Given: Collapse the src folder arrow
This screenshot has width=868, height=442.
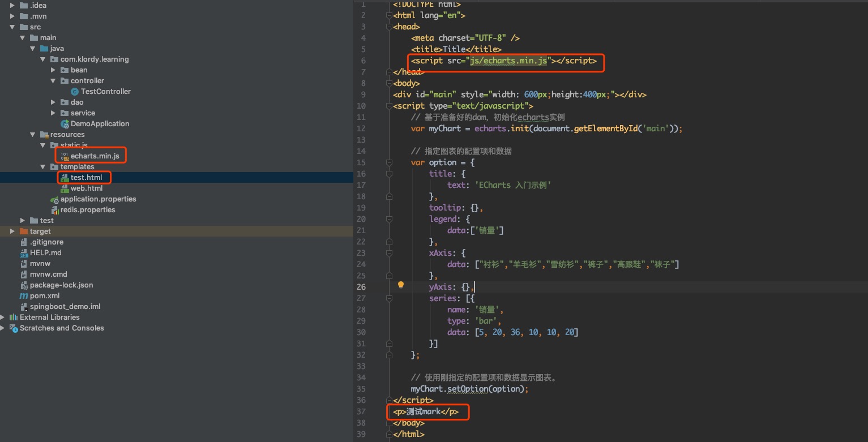Looking at the screenshot, I should pyautogui.click(x=12, y=27).
